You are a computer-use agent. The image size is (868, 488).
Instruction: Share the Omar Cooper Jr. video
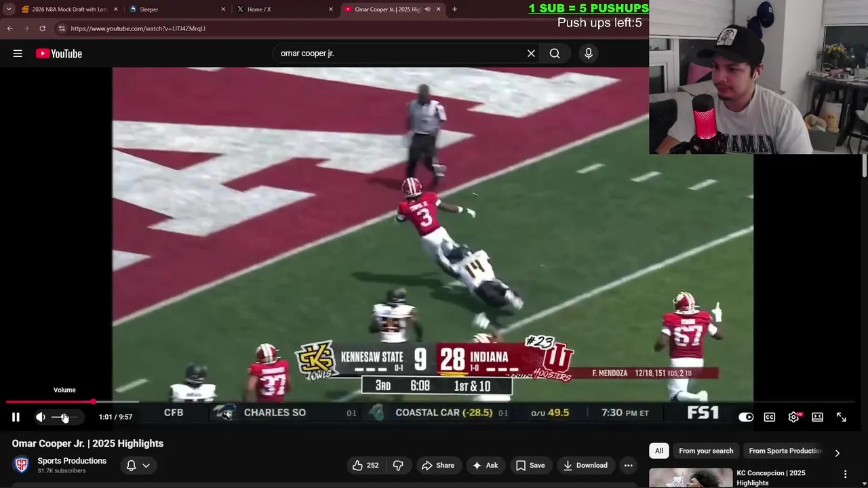point(438,465)
